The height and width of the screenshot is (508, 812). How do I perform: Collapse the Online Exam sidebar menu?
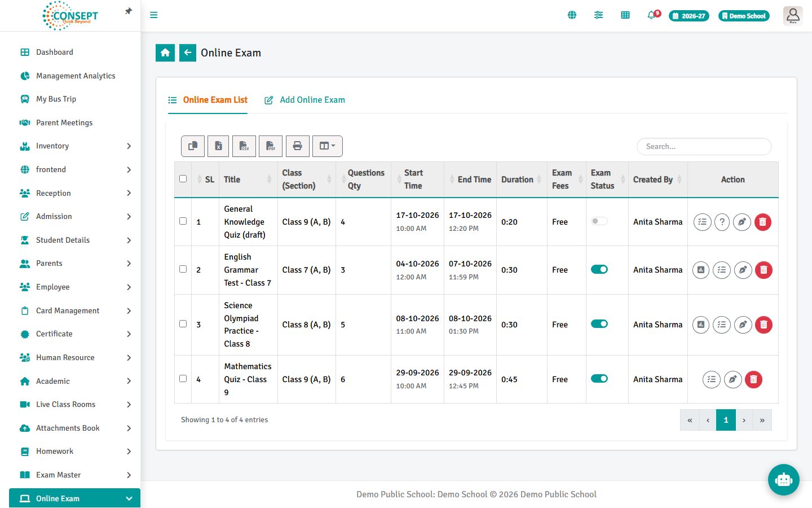point(74,498)
